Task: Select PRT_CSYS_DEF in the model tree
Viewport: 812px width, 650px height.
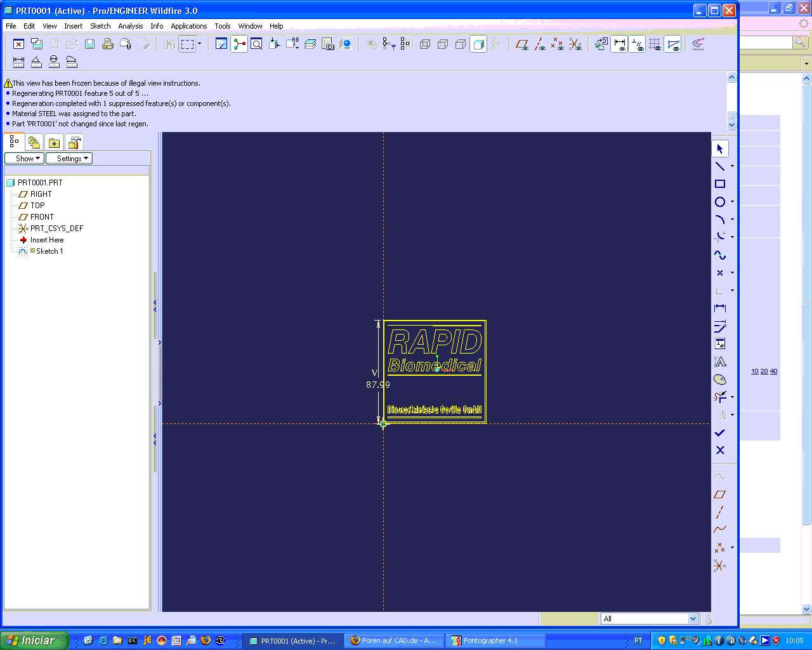Action: point(56,229)
